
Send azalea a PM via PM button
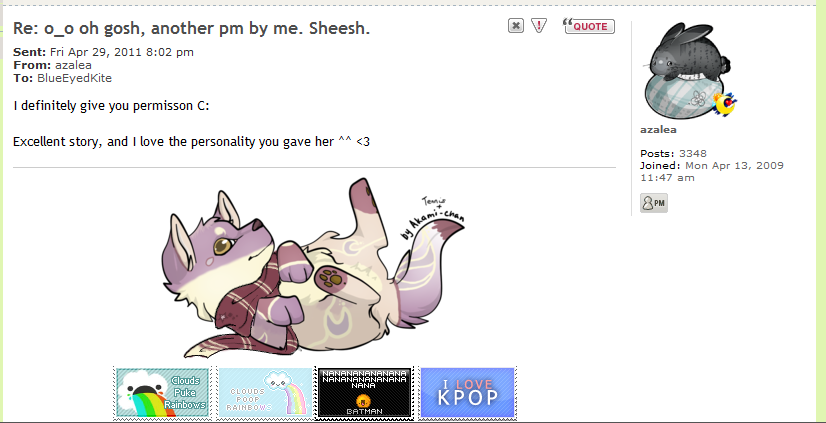coord(654,203)
